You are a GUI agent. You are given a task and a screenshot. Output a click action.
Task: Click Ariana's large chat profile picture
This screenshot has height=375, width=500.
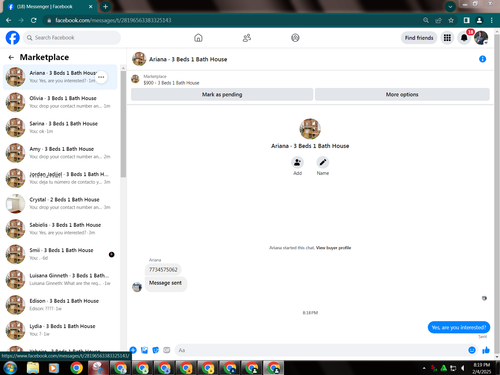(x=310, y=129)
